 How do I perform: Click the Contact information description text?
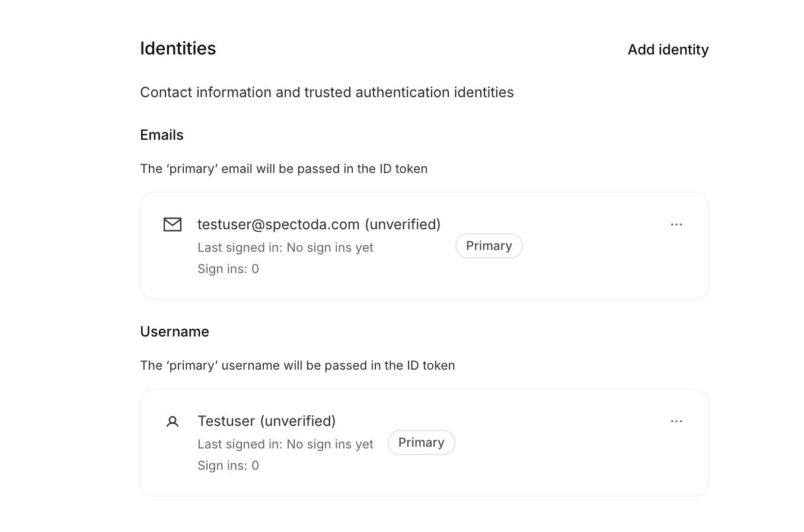(x=327, y=92)
